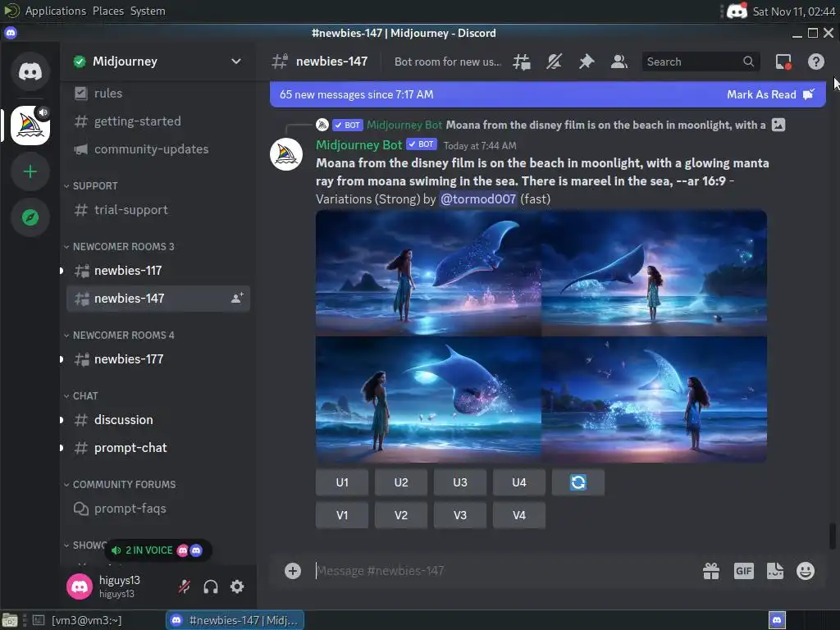Click U4 upscale button
840x630 pixels.
[x=518, y=482]
